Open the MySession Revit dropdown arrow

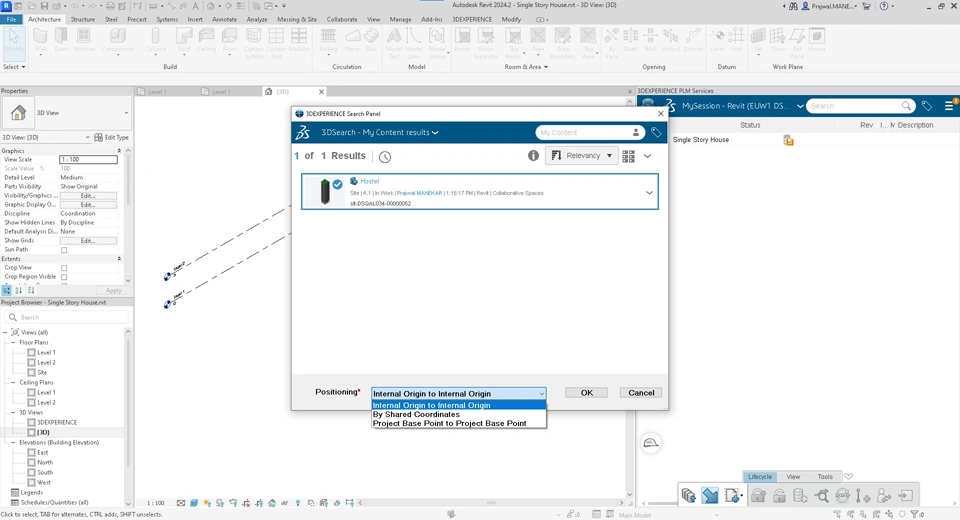[x=800, y=106]
